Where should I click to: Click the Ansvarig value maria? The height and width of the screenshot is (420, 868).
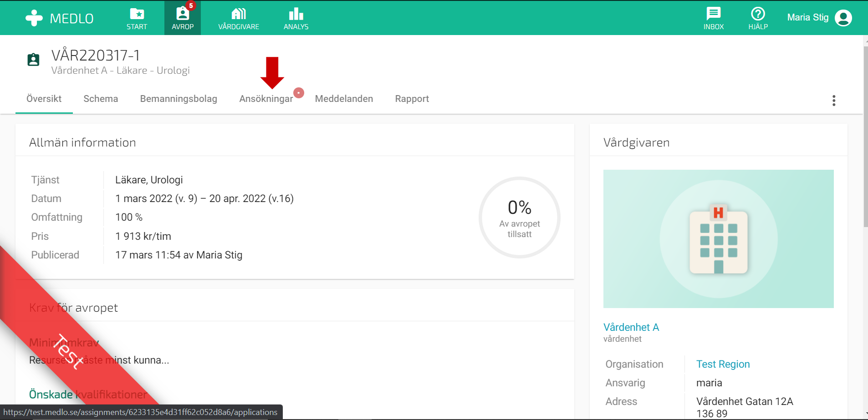(x=709, y=383)
